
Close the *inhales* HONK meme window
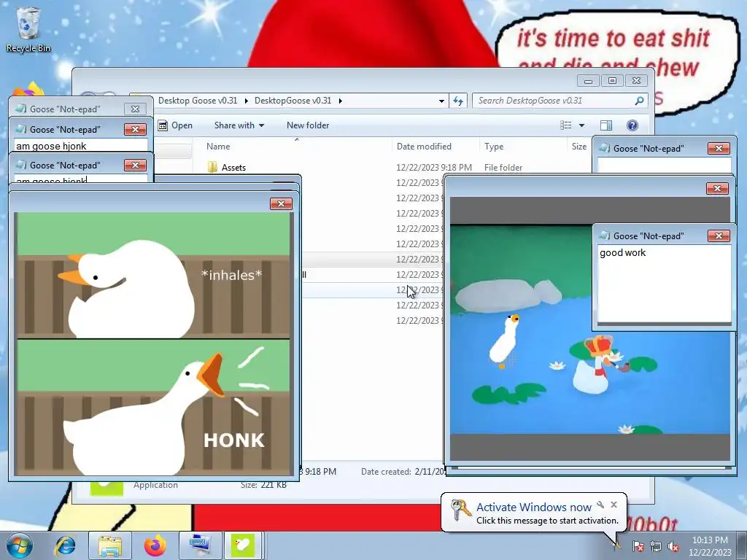click(x=281, y=204)
